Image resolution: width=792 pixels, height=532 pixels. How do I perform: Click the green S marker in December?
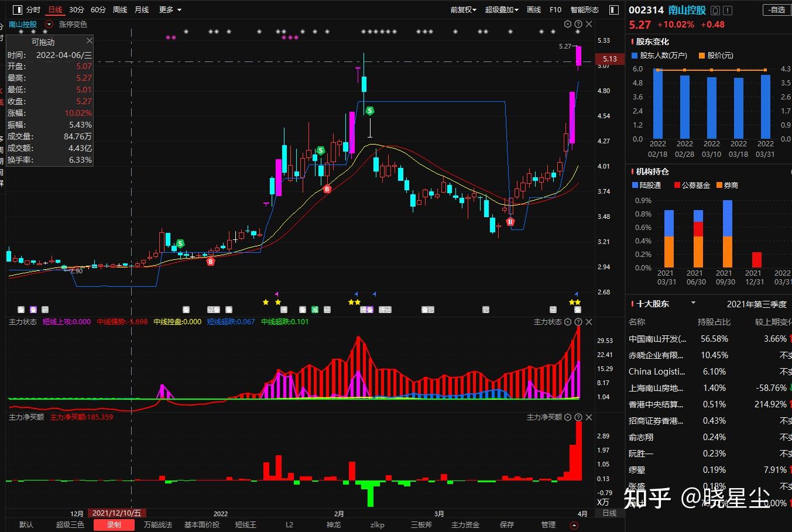click(180, 243)
